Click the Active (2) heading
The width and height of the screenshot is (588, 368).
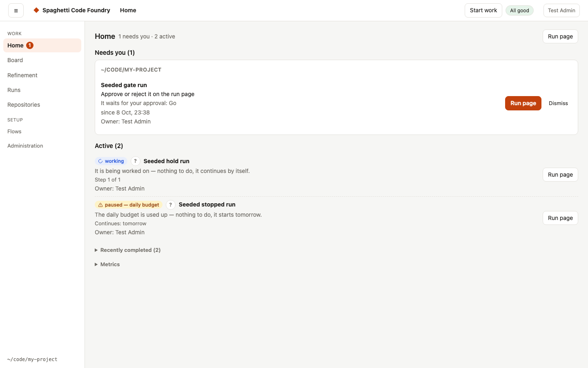pos(109,146)
